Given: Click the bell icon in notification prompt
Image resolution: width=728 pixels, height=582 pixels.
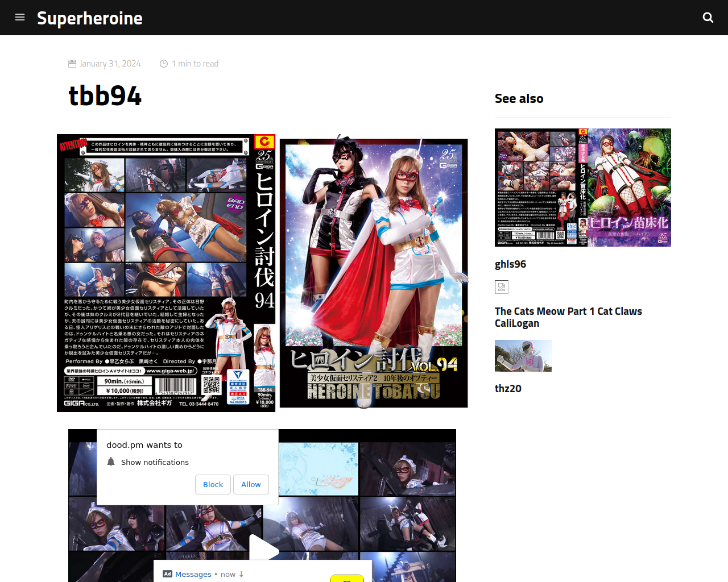Looking at the screenshot, I should pyautogui.click(x=111, y=462).
